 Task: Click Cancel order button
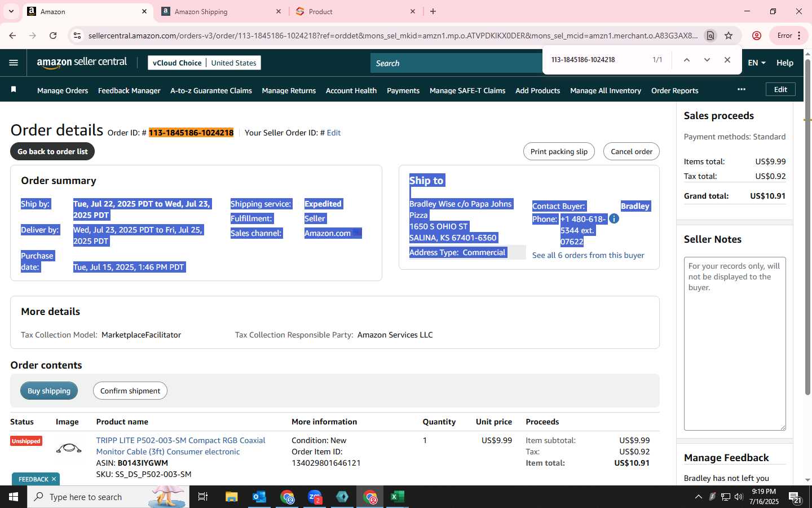(x=632, y=151)
